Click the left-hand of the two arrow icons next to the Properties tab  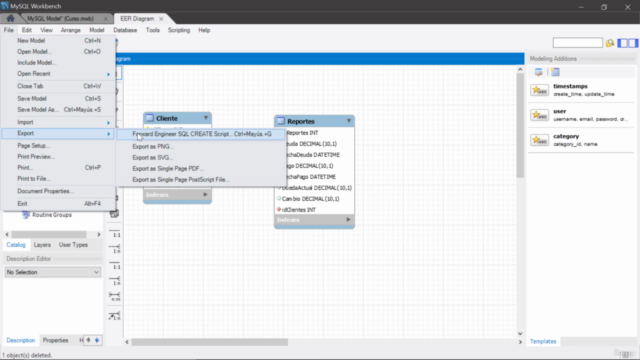tap(88, 340)
